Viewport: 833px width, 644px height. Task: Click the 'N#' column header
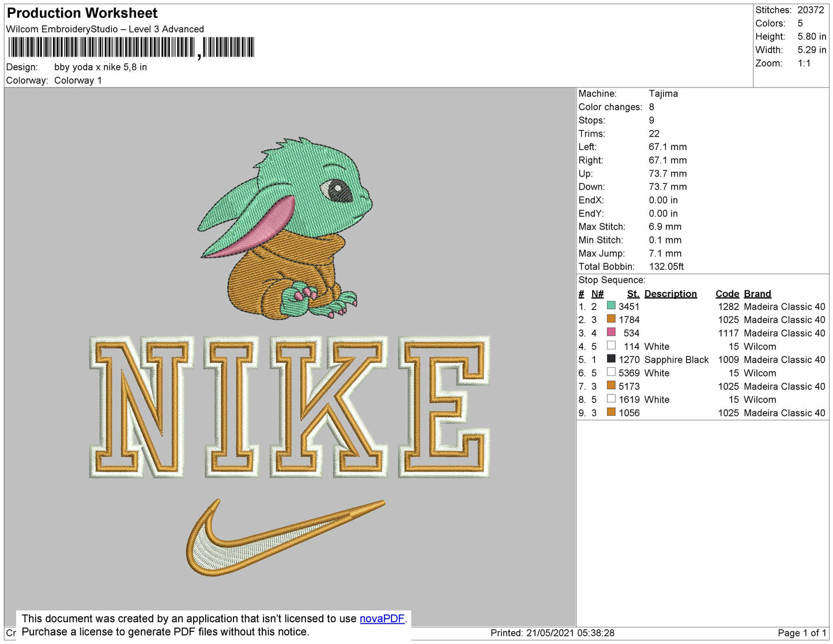pyautogui.click(x=597, y=293)
